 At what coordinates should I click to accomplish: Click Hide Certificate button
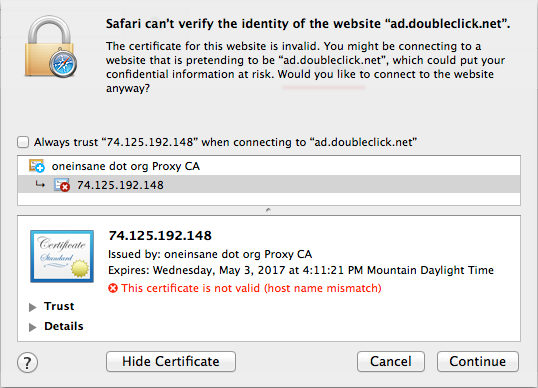[x=171, y=362]
